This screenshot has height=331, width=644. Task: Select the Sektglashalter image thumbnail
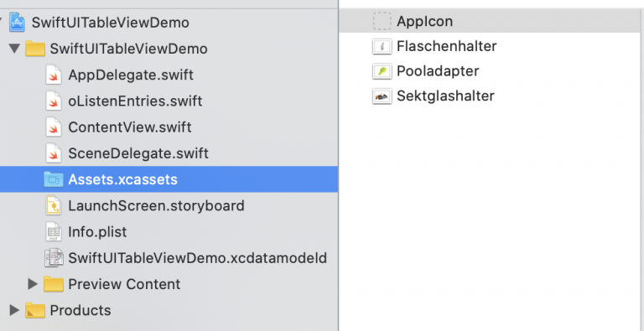(x=382, y=96)
